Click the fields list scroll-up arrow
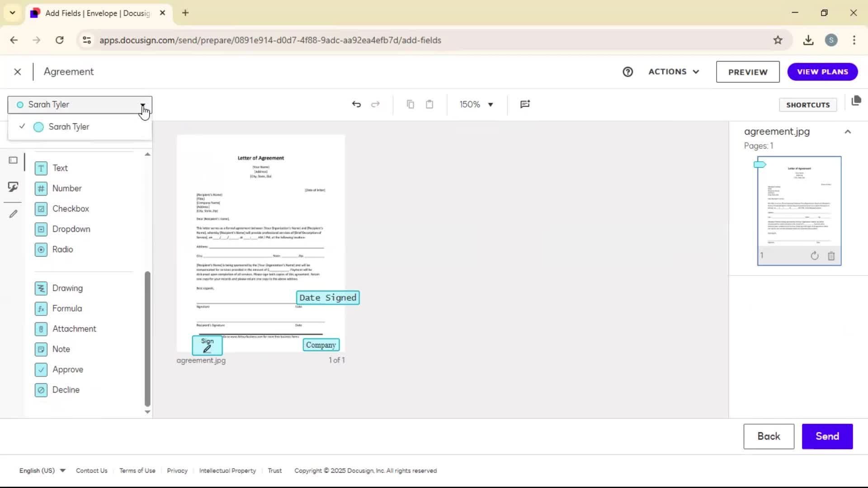The height and width of the screenshot is (488, 868). (x=147, y=155)
